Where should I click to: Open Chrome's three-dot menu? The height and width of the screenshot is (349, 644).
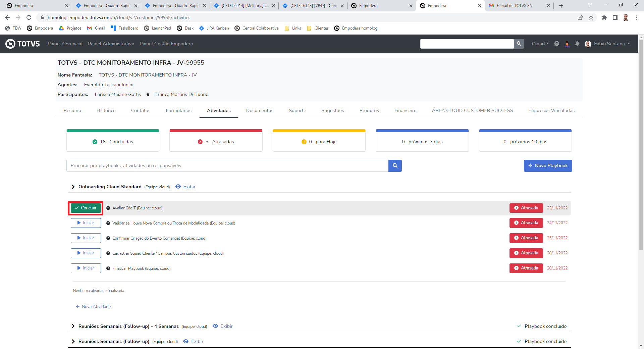(637, 17)
